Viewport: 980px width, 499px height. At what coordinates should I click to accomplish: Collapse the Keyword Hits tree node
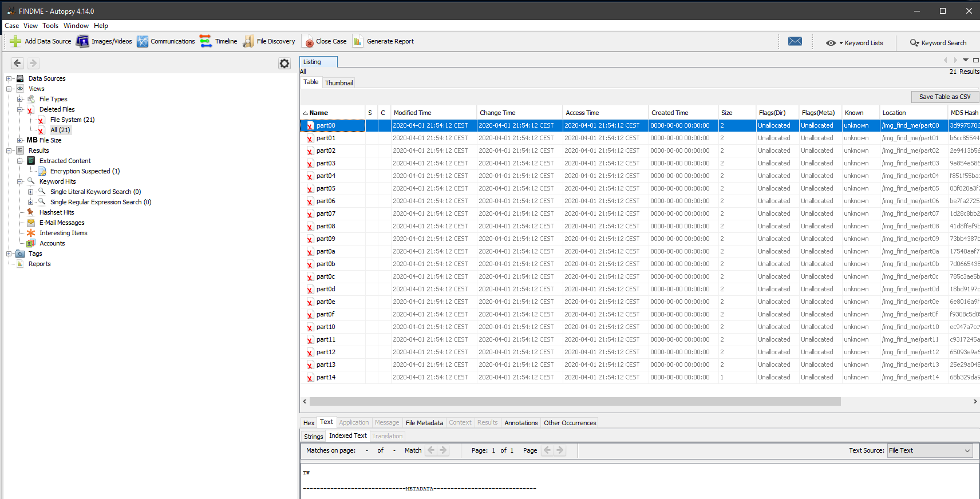pyautogui.click(x=20, y=182)
